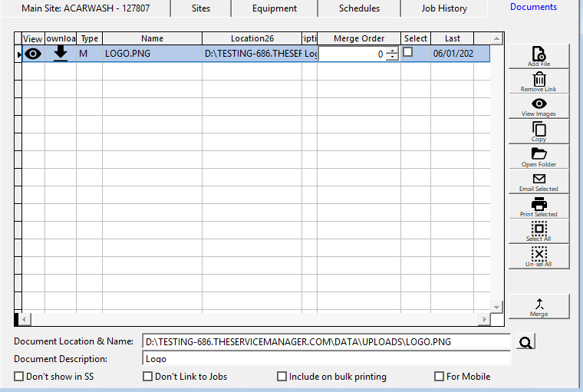The height and width of the screenshot is (392, 583).
Task: Open View Images with the eye icon
Action: [539, 107]
